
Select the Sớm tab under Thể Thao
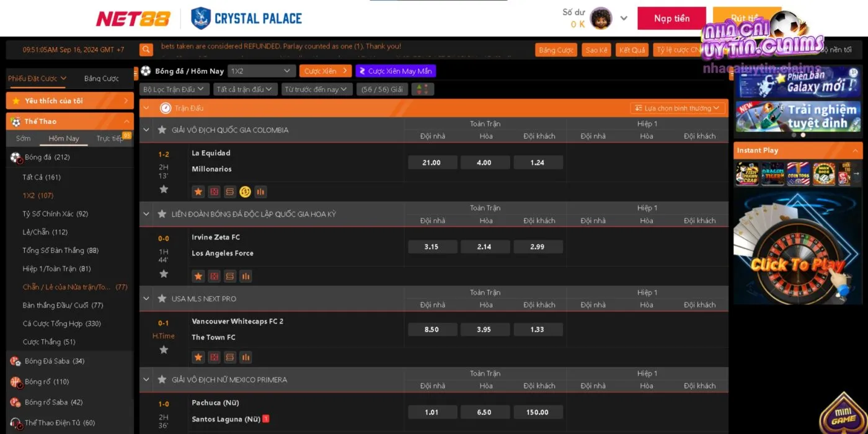23,138
